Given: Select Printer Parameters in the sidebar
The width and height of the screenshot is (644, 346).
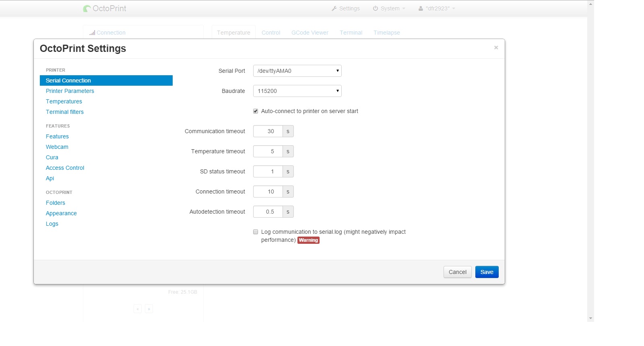Looking at the screenshot, I should (70, 91).
